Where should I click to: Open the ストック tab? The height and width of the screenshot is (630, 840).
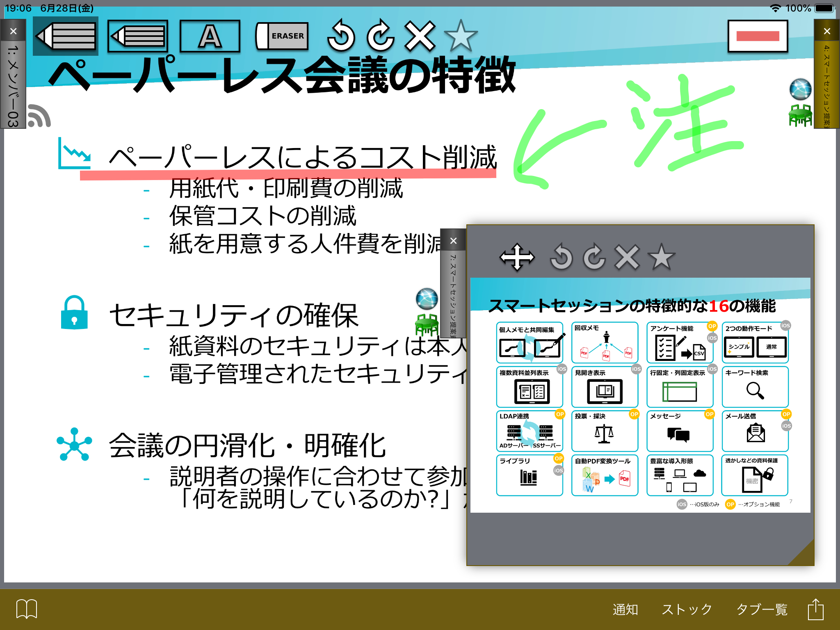click(687, 609)
